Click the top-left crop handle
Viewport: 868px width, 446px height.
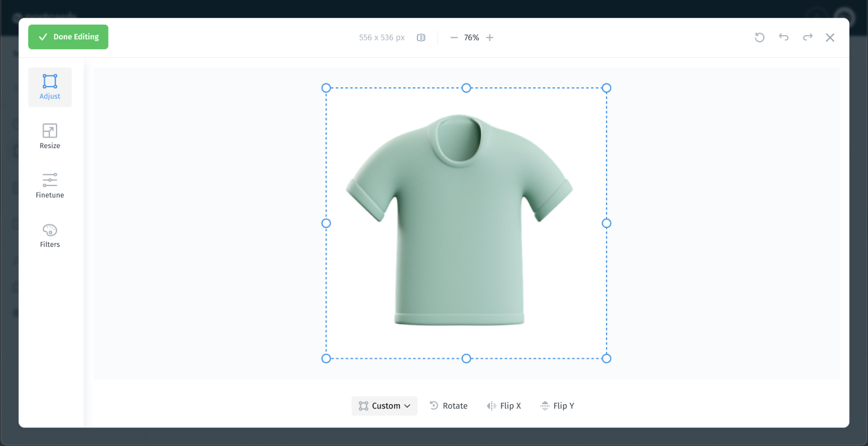326,88
